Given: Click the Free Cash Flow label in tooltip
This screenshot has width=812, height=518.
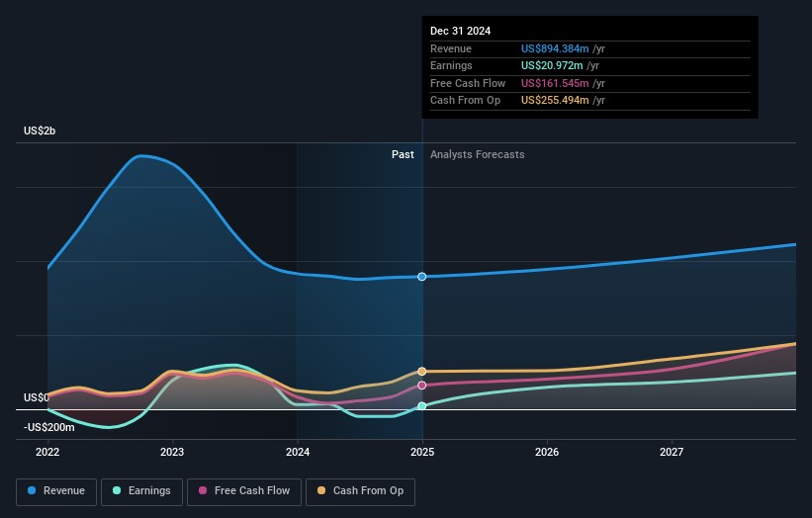Looking at the screenshot, I should pyautogui.click(x=468, y=83).
